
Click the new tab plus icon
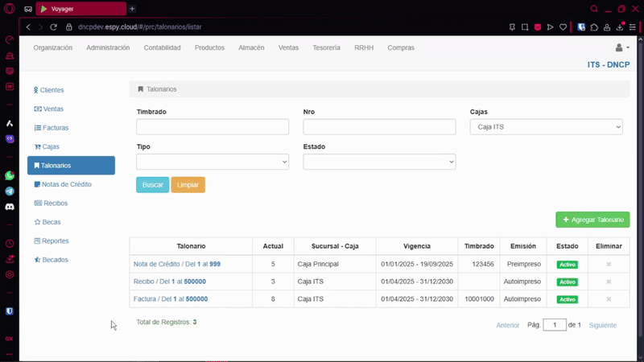(x=132, y=8)
